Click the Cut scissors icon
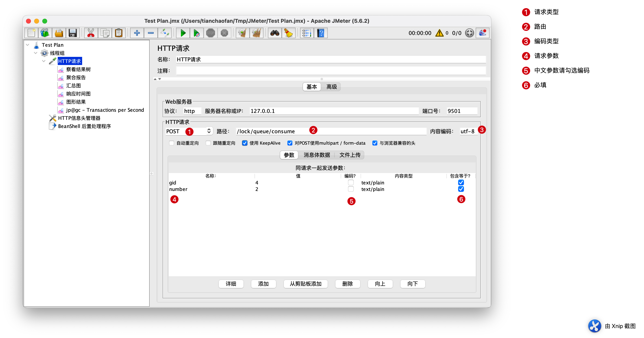The image size is (644, 338). [x=91, y=33]
